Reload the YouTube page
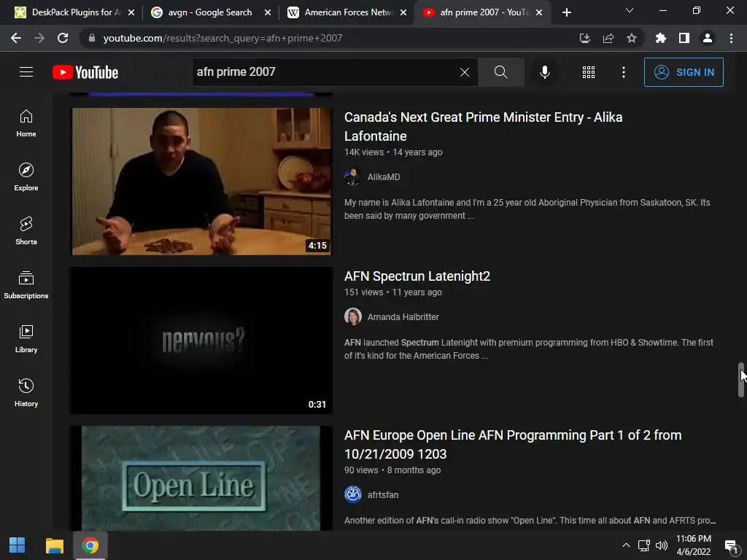 click(x=63, y=38)
